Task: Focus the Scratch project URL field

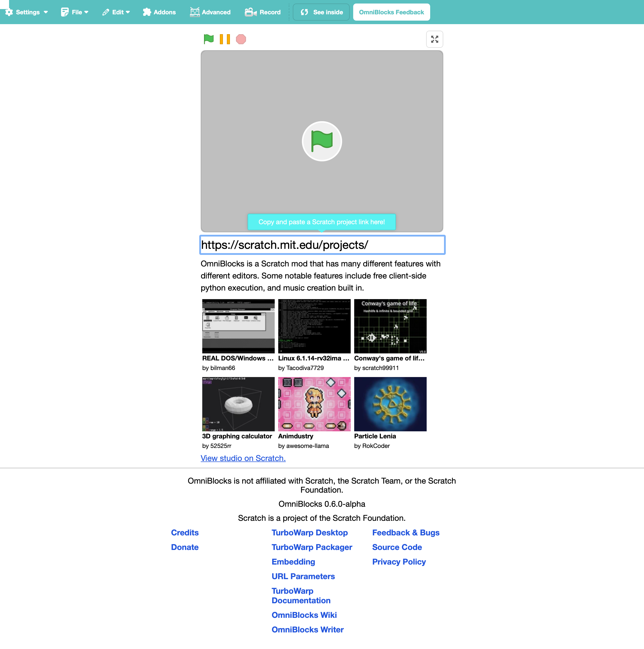Action: pos(322,245)
